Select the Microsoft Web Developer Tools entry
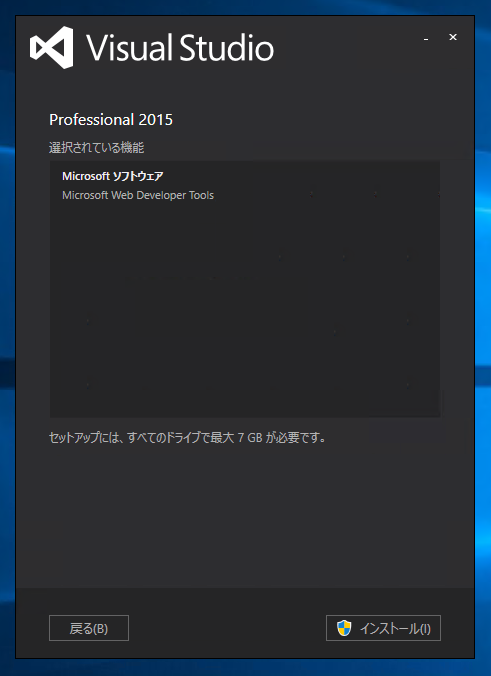This screenshot has width=491, height=676. (x=138, y=195)
